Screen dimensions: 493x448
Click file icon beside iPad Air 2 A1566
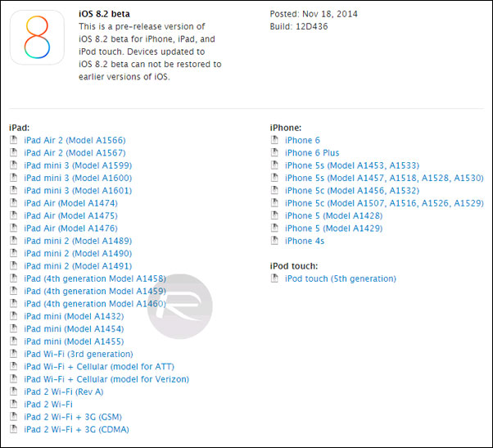(14, 139)
